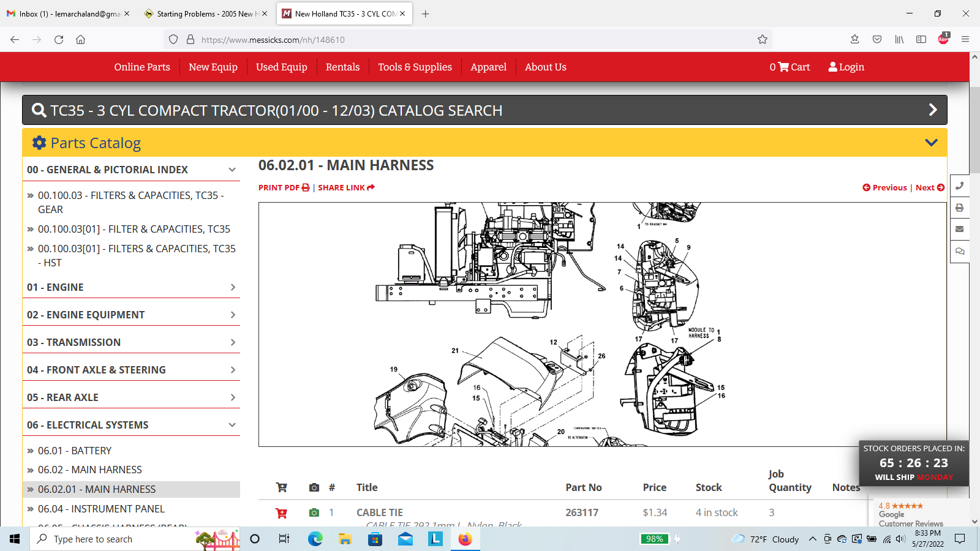Click the PRINT PDF link

284,187
